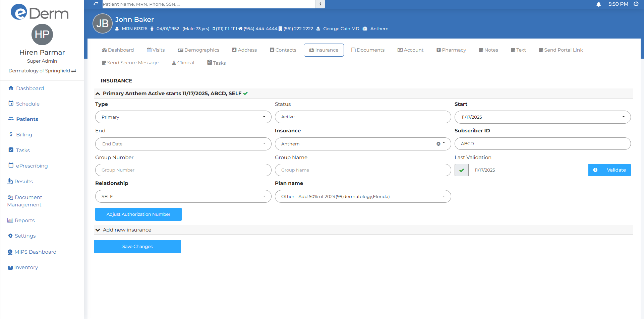This screenshot has width=644, height=319.
Task: Clear the Anthem insurance selection
Action: point(438,144)
